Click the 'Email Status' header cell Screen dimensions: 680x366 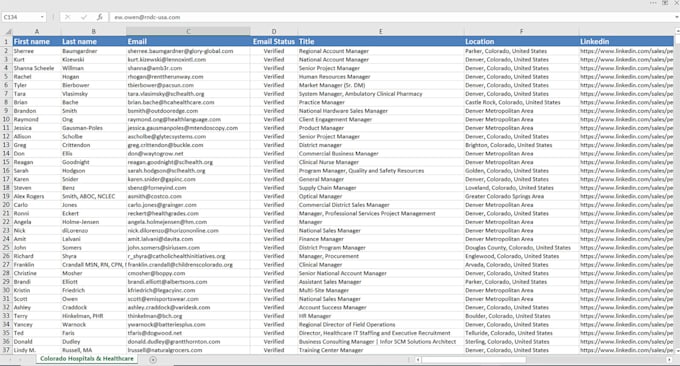click(274, 42)
